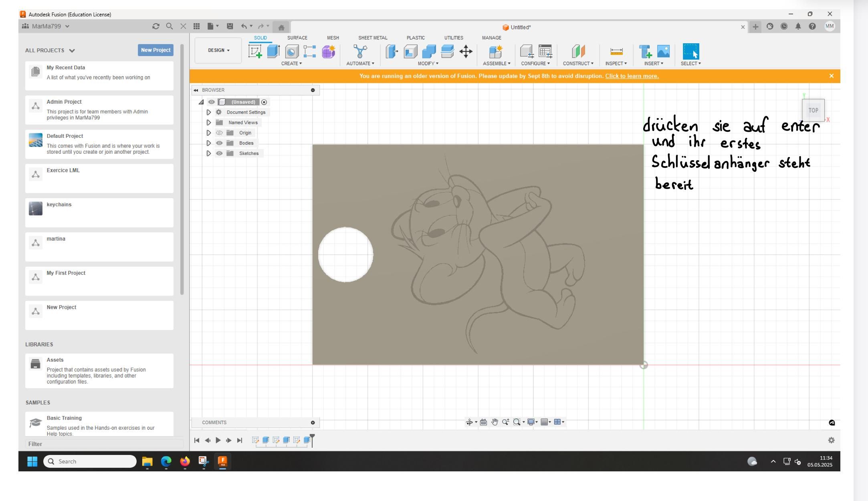Switch to the SHEET METAL tab
868x501 pixels.
click(373, 38)
